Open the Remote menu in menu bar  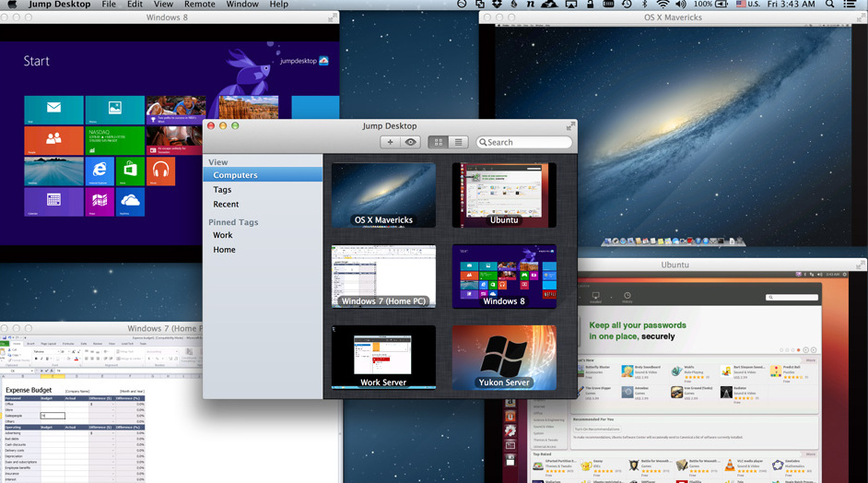[199, 5]
